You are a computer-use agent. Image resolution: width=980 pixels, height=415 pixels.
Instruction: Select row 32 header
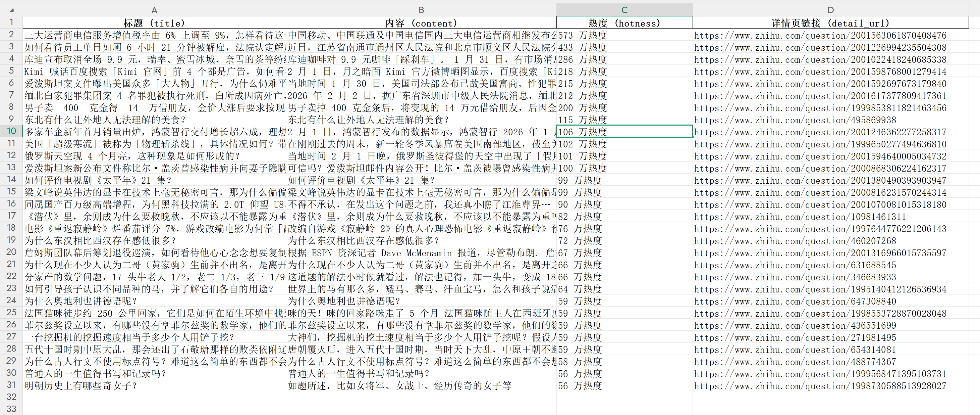(11, 397)
